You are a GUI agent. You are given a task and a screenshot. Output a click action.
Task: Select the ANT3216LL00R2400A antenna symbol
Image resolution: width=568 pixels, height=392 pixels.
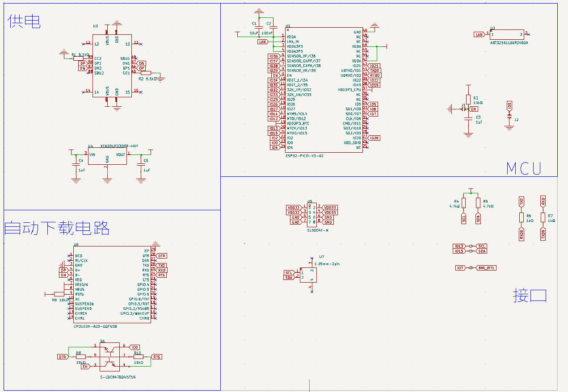pos(507,34)
